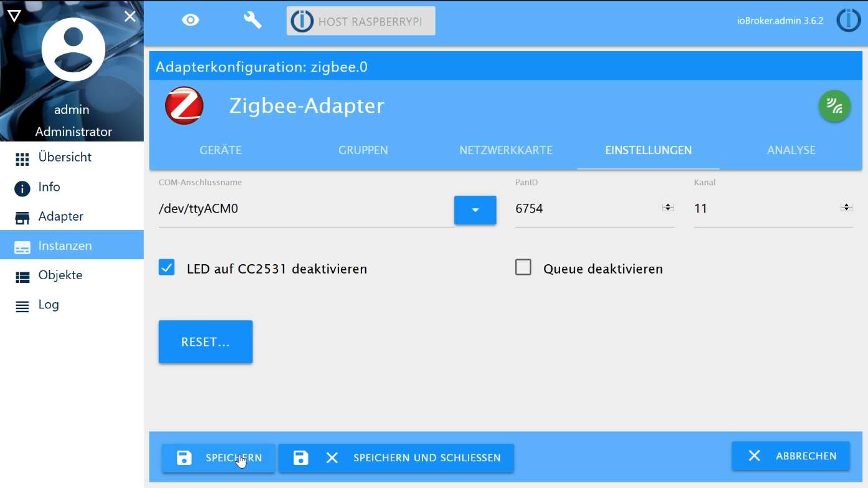Open the wrench settings icon
The height and width of the screenshot is (488, 868).
click(252, 20)
